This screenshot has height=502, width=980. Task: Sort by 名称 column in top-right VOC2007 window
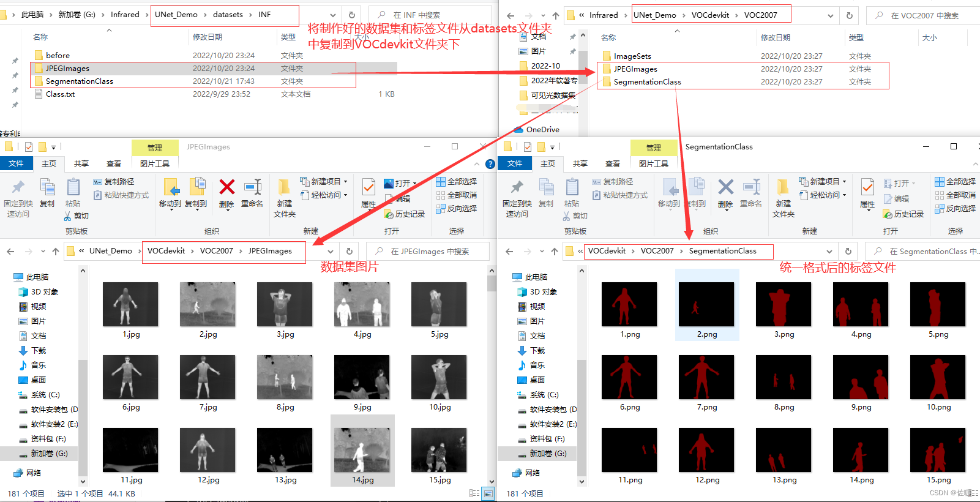click(x=608, y=38)
